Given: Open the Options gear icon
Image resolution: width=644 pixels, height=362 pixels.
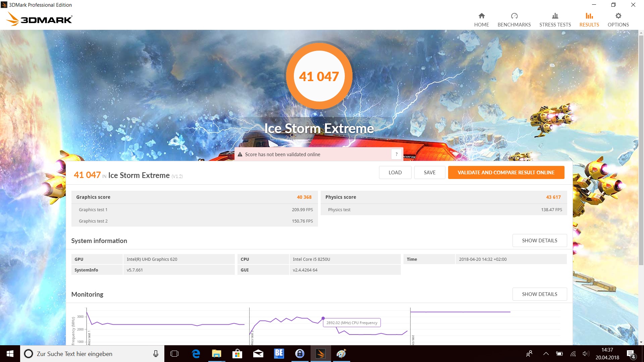Looking at the screenshot, I should (x=618, y=16).
